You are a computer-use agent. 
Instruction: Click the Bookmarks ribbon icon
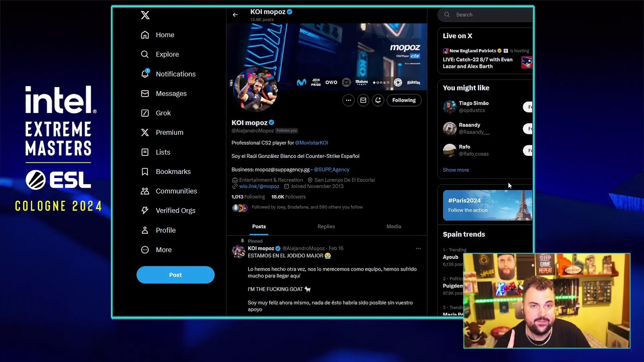pyautogui.click(x=145, y=171)
